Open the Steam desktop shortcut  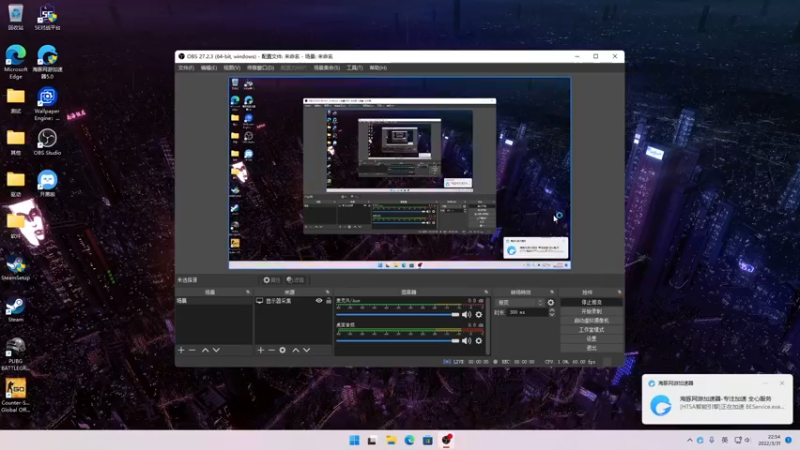point(15,309)
